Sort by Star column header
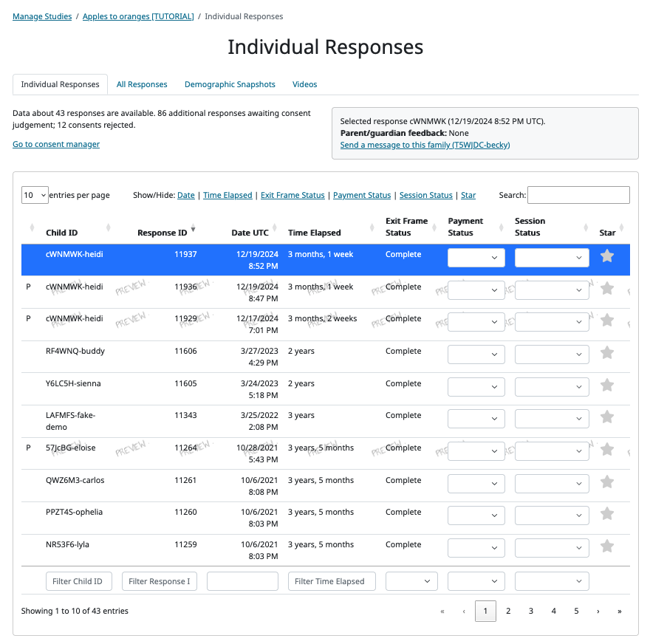Screen dimensions: 650x644 point(607,233)
